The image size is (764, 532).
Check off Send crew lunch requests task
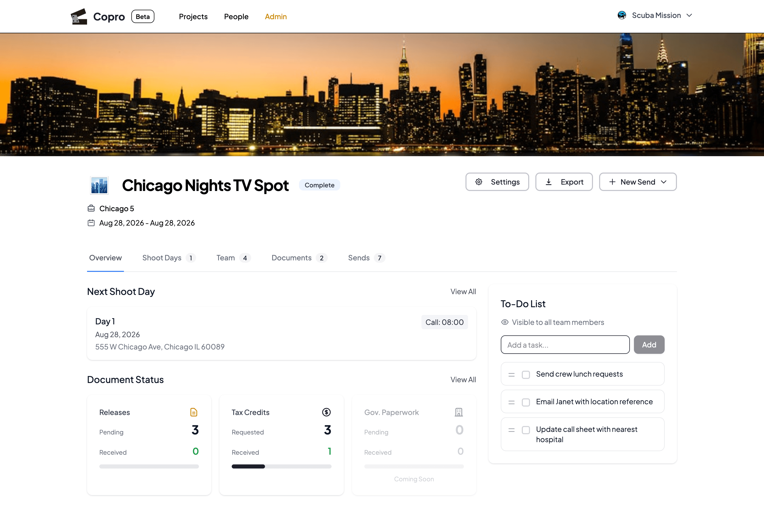526,374
